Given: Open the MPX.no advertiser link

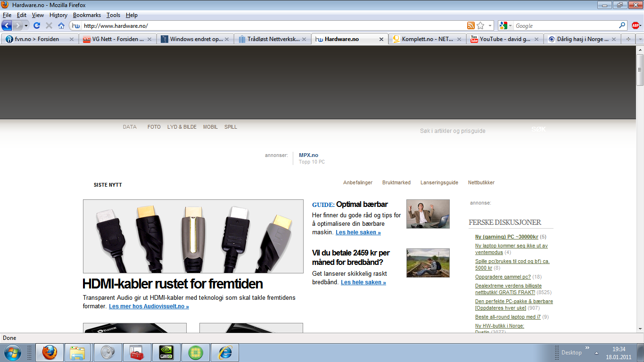Looking at the screenshot, I should [x=308, y=155].
